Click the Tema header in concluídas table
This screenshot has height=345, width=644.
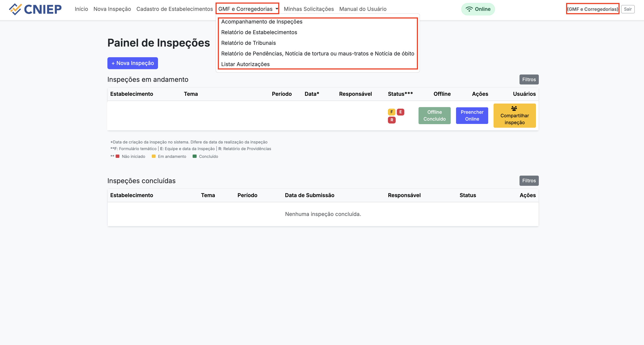pos(208,195)
